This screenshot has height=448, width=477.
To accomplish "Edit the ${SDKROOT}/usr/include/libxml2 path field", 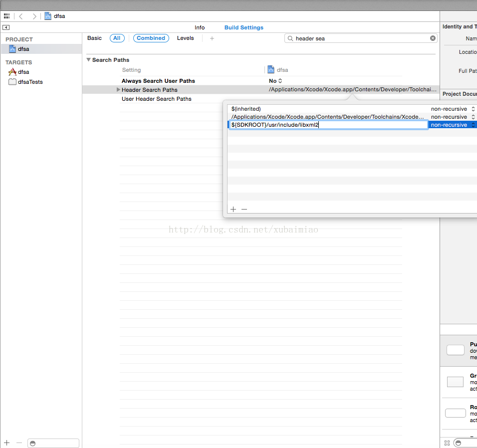I will coord(328,125).
